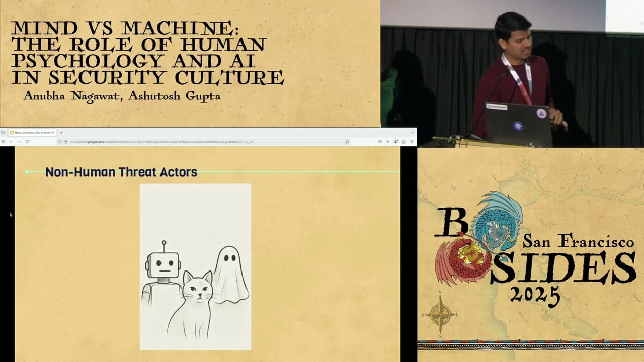The height and width of the screenshot is (362, 644).
Task: Click the Firefox account icon
Action: 404,141
